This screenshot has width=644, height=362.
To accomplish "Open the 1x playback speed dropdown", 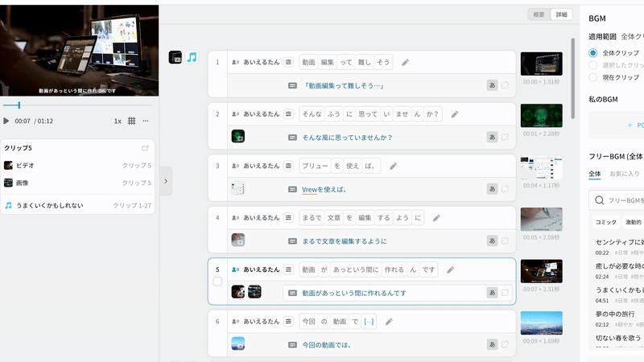I will [118, 121].
